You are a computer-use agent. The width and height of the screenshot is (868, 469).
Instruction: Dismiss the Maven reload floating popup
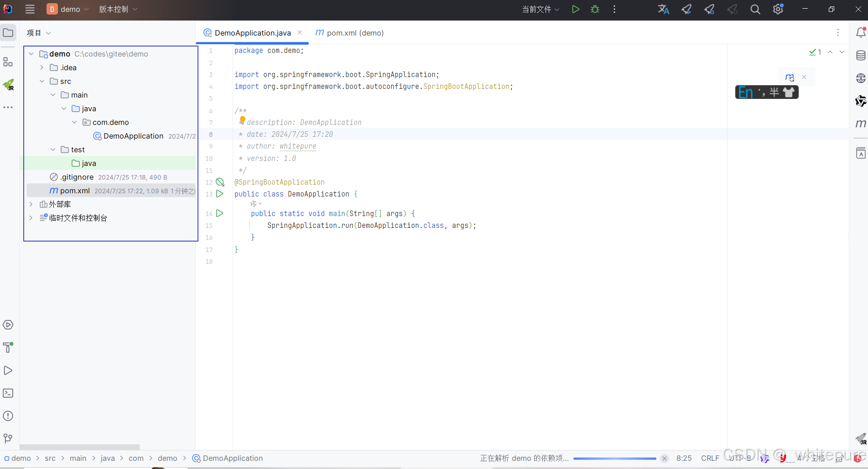[x=804, y=77]
